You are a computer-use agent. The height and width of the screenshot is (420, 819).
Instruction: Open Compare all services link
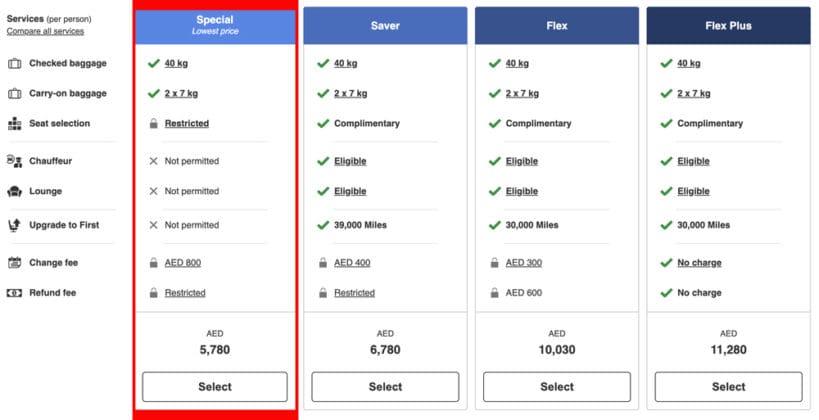coord(45,31)
